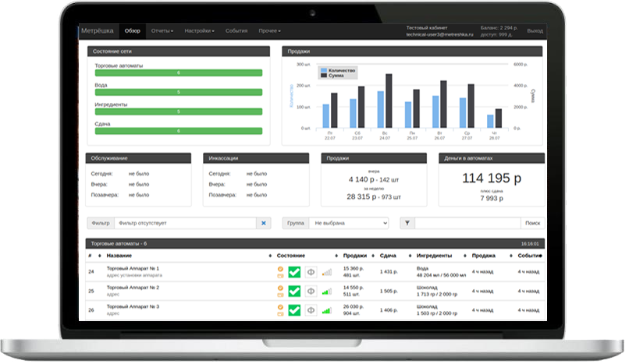629x364 pixels.
Task: Click the search text field next to Поиск
Action: [467, 223]
